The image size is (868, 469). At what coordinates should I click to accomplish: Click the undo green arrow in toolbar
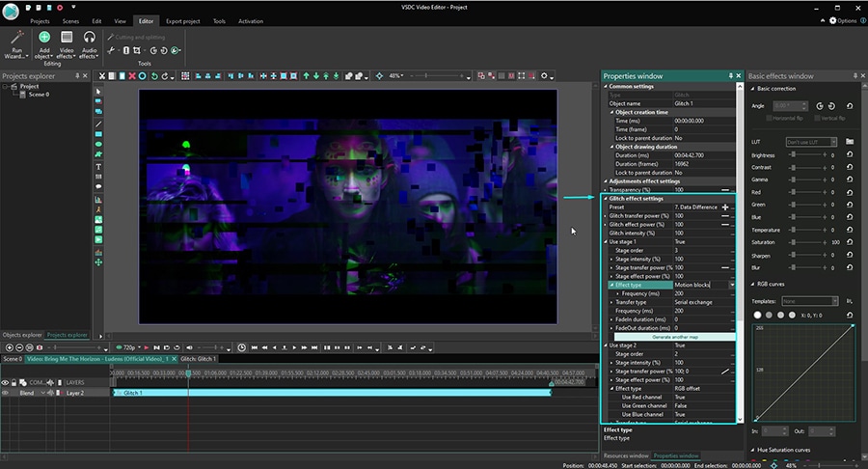click(x=154, y=76)
